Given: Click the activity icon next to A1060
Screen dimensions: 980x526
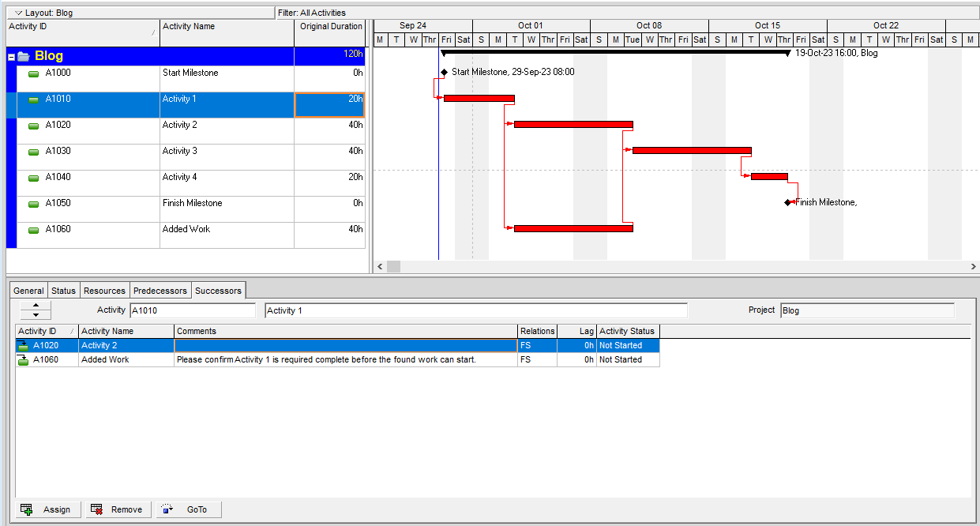Looking at the screenshot, I should (x=34, y=230).
